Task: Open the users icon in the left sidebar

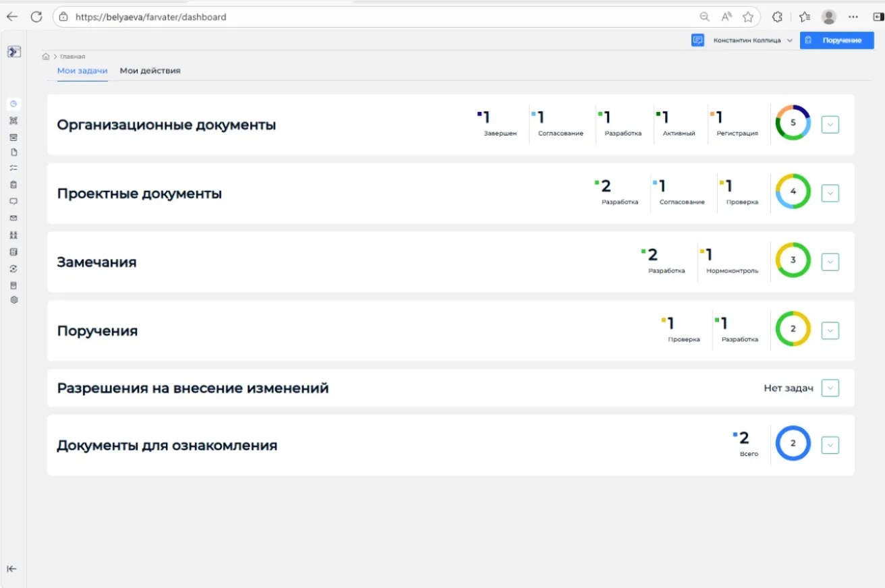Action: [13, 235]
